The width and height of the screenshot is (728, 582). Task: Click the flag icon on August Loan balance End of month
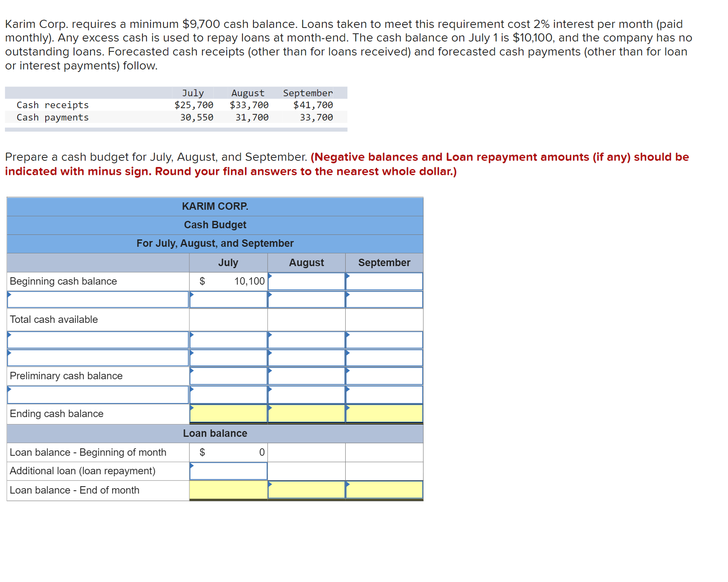(x=271, y=484)
